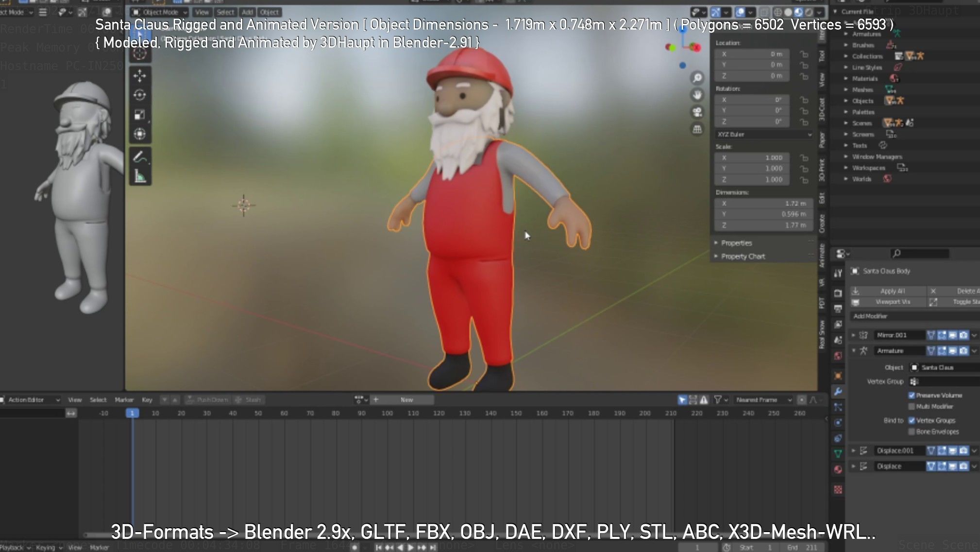The width and height of the screenshot is (980, 552).
Task: Click the pan view hand icon
Action: tap(697, 95)
